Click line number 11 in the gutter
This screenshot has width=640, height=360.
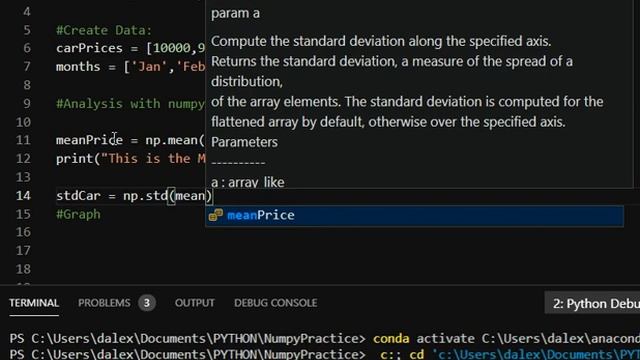pyautogui.click(x=23, y=140)
